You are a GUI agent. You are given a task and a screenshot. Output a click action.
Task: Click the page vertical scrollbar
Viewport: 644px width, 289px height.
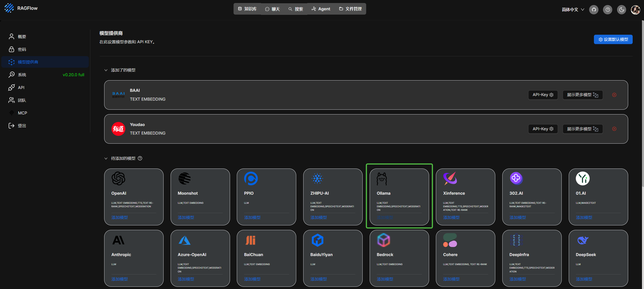pos(642,103)
